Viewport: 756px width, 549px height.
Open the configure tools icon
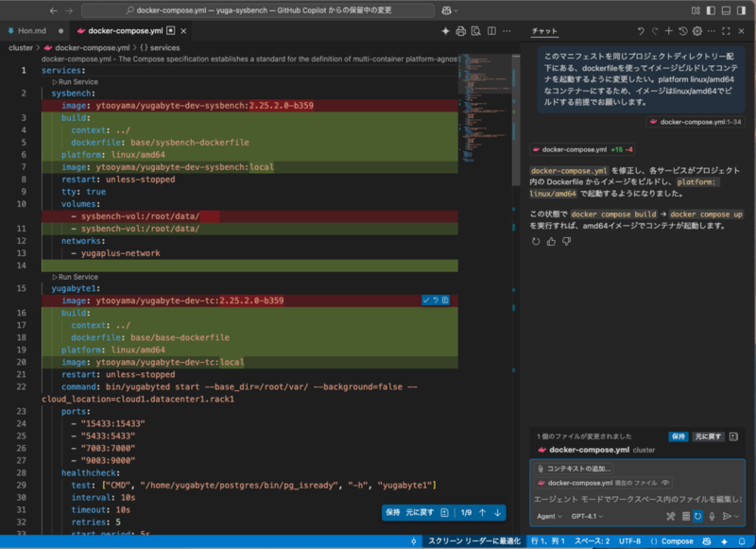tap(671, 516)
